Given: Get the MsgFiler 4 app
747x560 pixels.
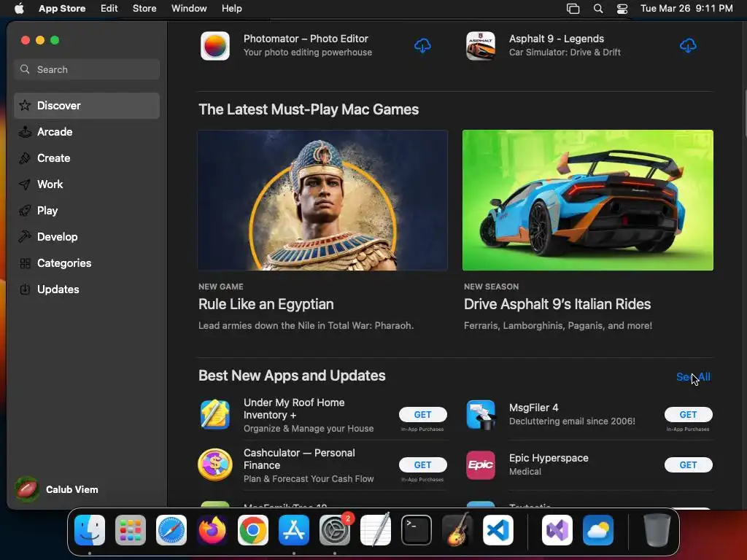Looking at the screenshot, I should click(x=688, y=415).
